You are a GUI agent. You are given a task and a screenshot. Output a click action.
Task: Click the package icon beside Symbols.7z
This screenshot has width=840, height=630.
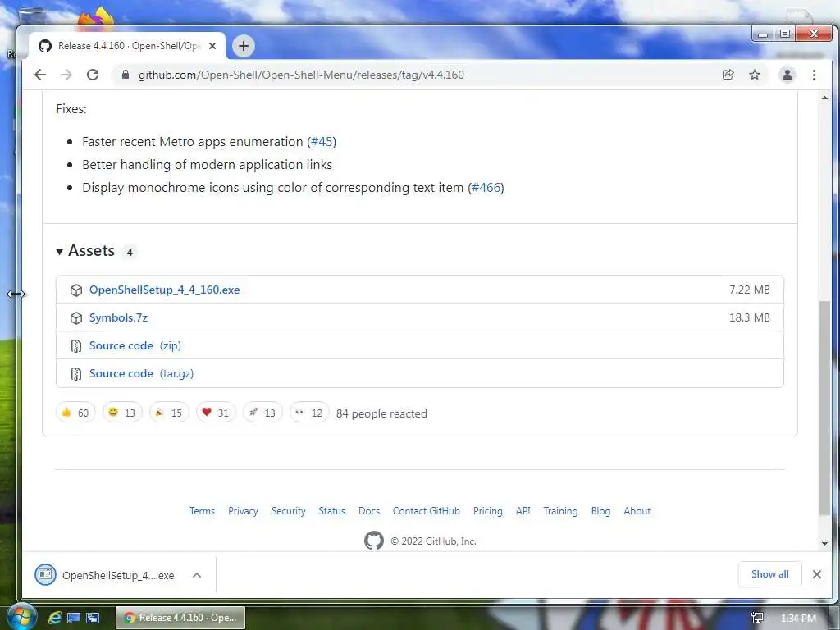tap(76, 317)
